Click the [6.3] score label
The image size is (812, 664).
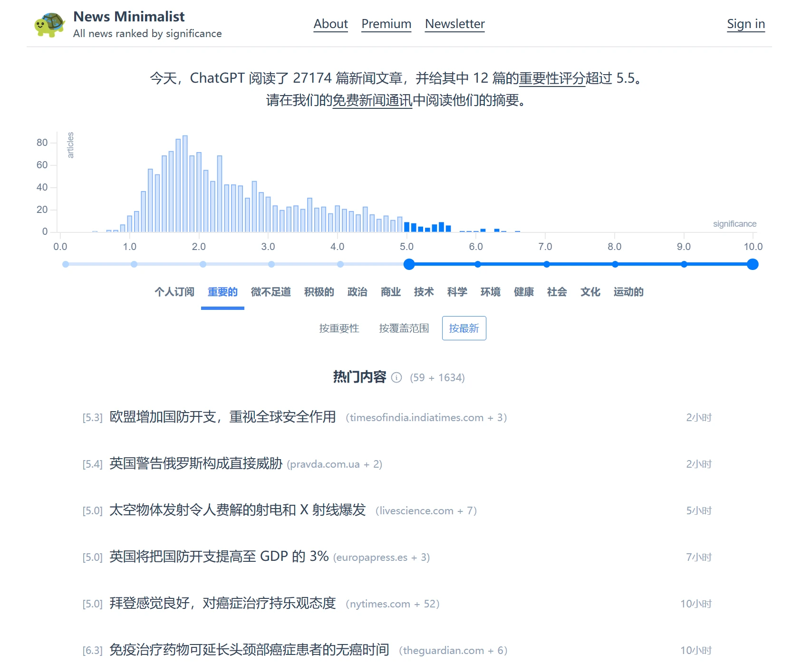[x=93, y=651]
